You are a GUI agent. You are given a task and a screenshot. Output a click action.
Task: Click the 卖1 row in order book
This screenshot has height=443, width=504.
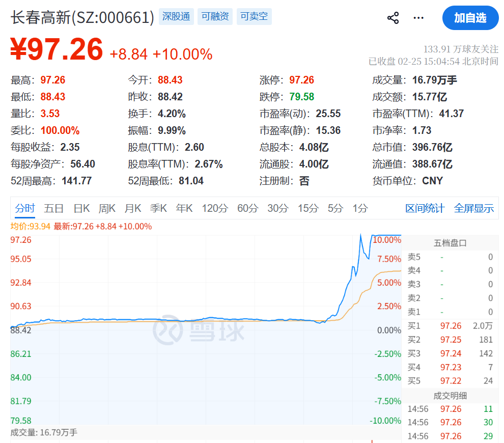[450, 312]
